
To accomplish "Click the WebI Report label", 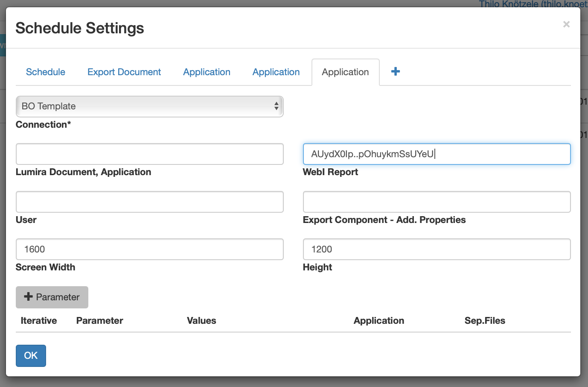I will pos(330,172).
